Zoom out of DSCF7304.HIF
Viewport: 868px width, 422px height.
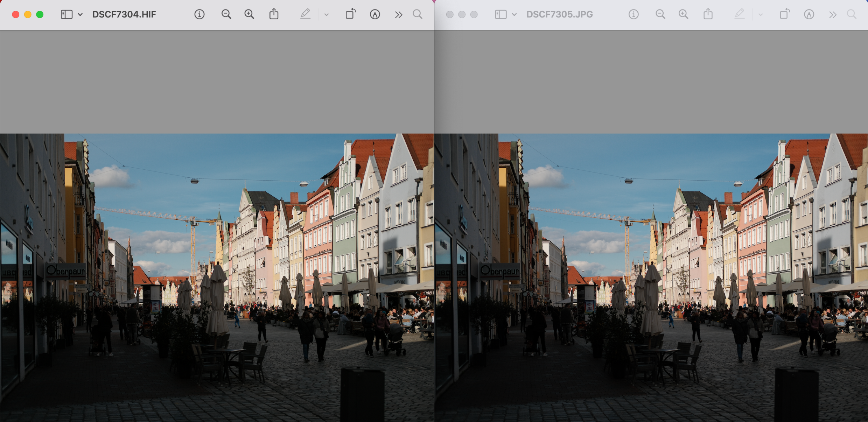pyautogui.click(x=226, y=14)
